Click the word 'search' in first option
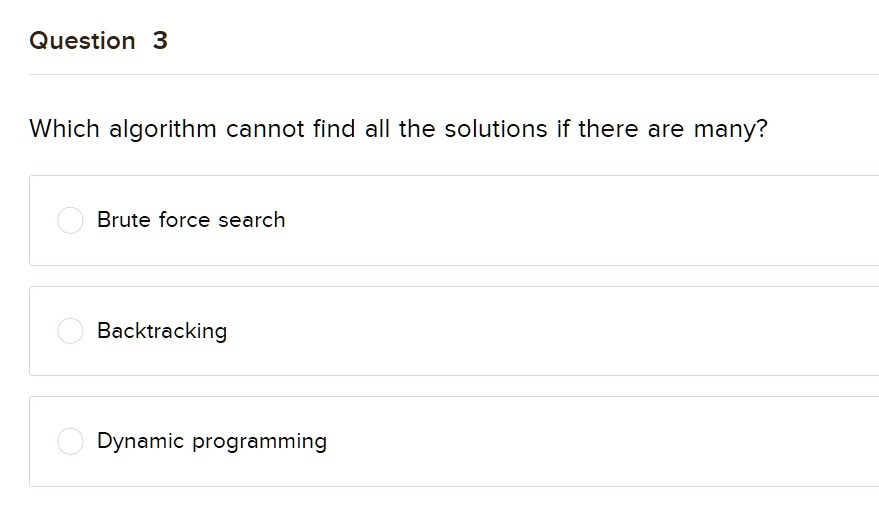The image size is (879, 508). point(252,220)
